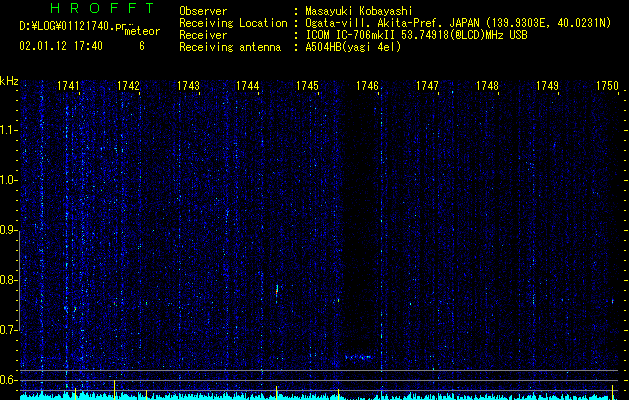Image resolution: width=629 pixels, height=400 pixels.
Task: Click the 1749 time marker
Action: coord(548,85)
